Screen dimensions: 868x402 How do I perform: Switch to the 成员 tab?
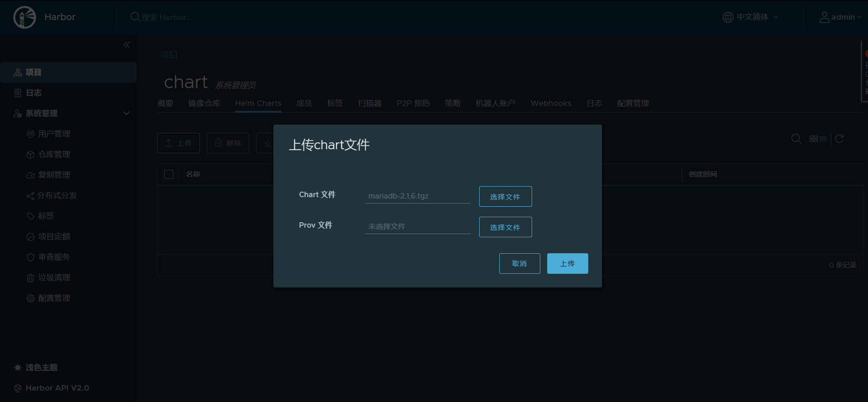click(304, 103)
